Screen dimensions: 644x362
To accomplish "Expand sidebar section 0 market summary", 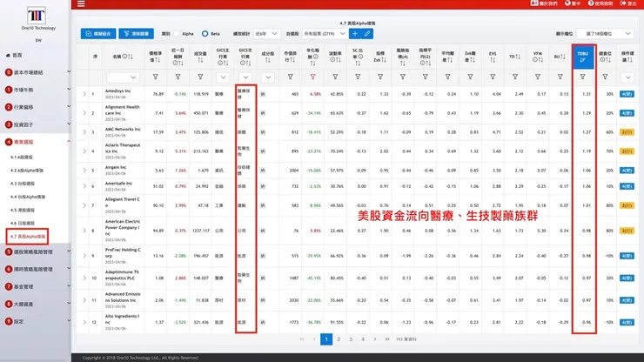I will 36,72.
